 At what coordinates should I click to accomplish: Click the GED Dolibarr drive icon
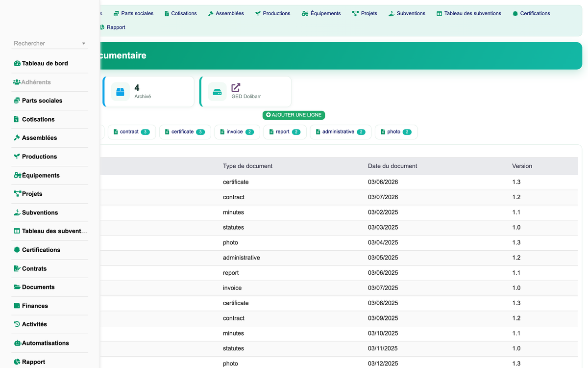[217, 92]
